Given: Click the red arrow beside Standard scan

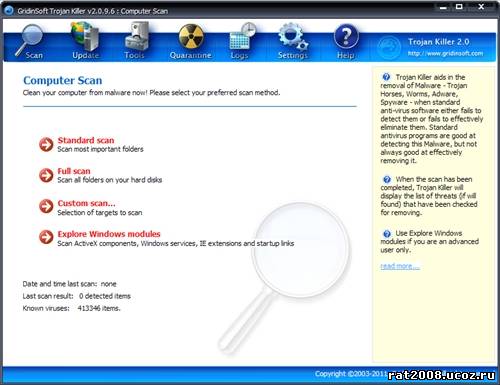Looking at the screenshot, I should pos(46,144).
